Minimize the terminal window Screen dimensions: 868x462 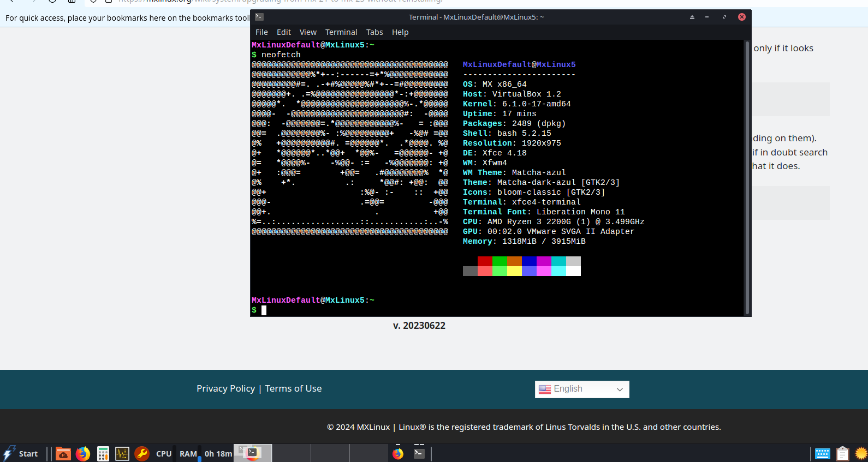pyautogui.click(x=707, y=17)
